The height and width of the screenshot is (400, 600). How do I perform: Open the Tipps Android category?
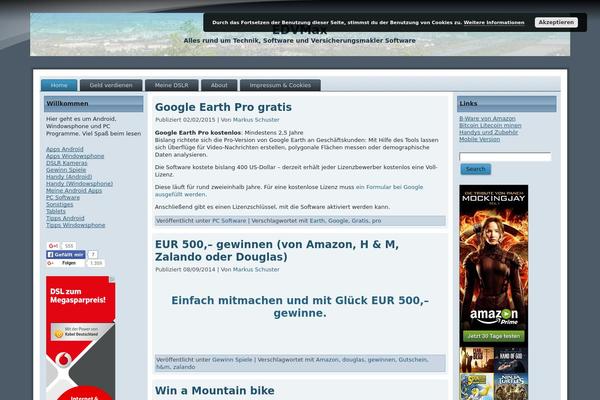coord(65,218)
